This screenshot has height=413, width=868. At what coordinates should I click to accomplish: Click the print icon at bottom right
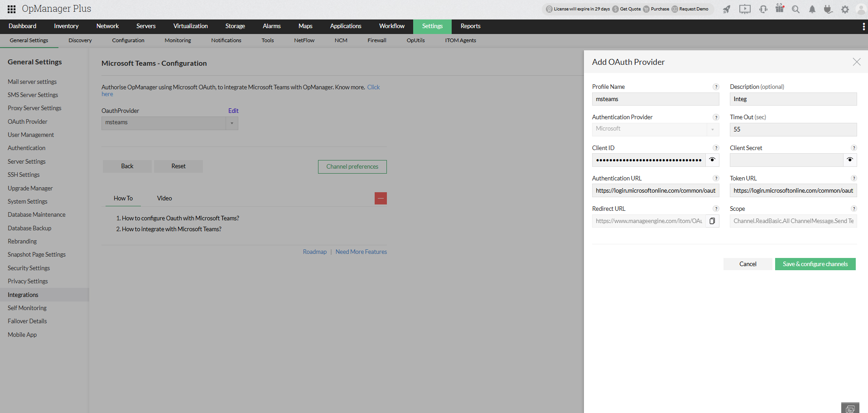pos(850,408)
